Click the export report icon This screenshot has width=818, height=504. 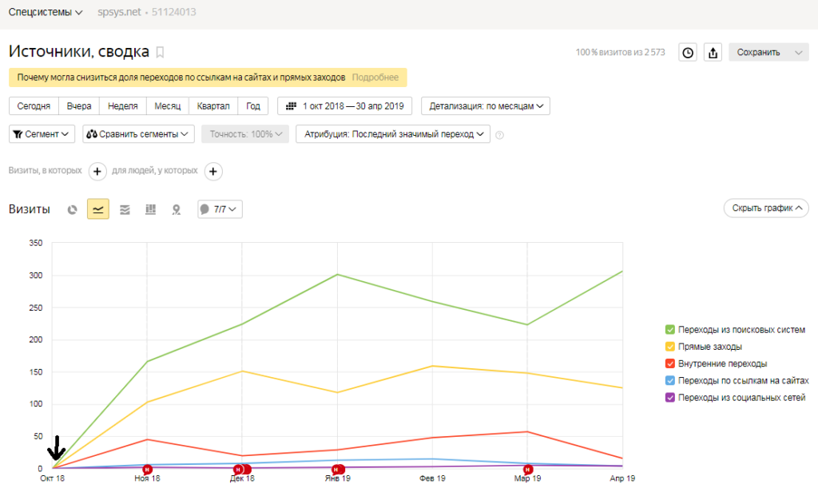point(713,52)
